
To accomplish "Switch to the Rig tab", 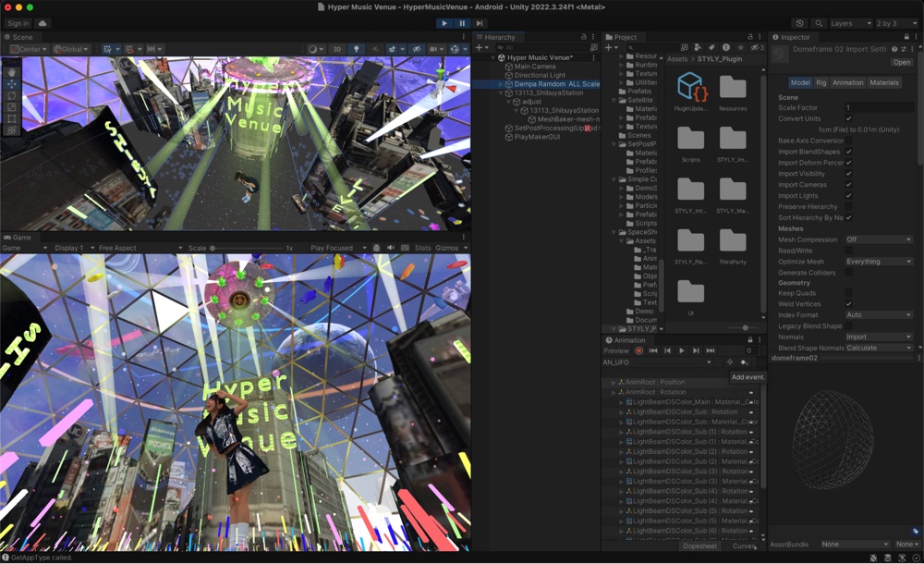I will pos(821,82).
